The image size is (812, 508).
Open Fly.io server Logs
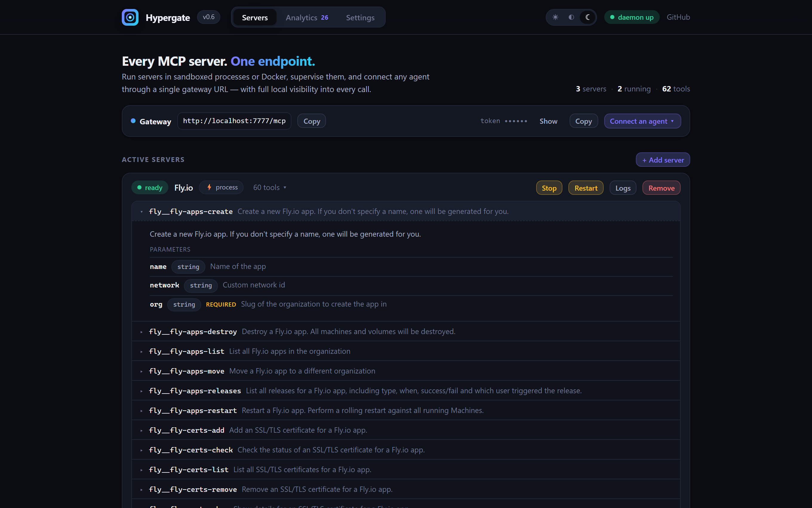pos(623,188)
